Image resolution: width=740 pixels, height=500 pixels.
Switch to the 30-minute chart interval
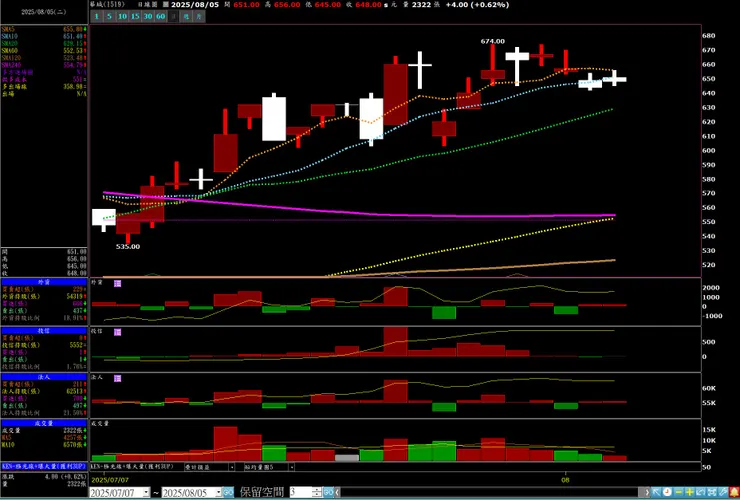tap(148, 17)
